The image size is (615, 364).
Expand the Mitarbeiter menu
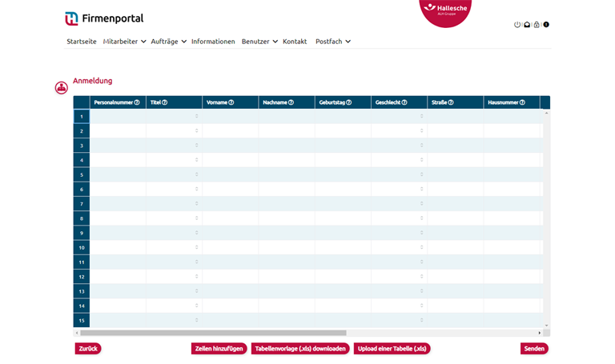point(124,42)
